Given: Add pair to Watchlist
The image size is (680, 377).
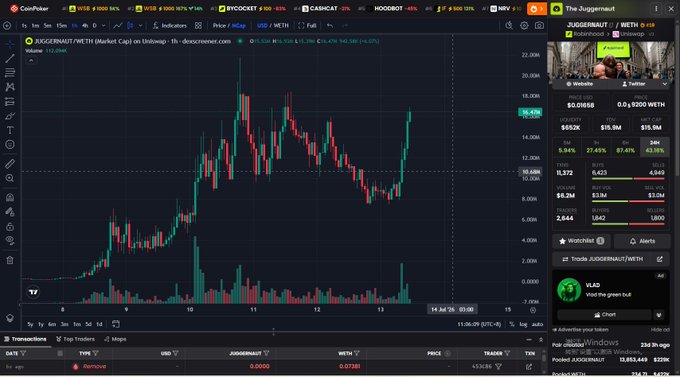Looking at the screenshot, I should pos(581,241).
